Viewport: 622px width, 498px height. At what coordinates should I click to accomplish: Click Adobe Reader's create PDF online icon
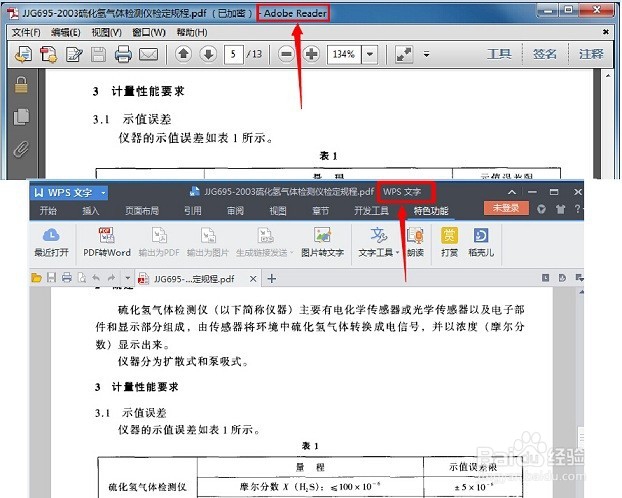tap(48, 54)
